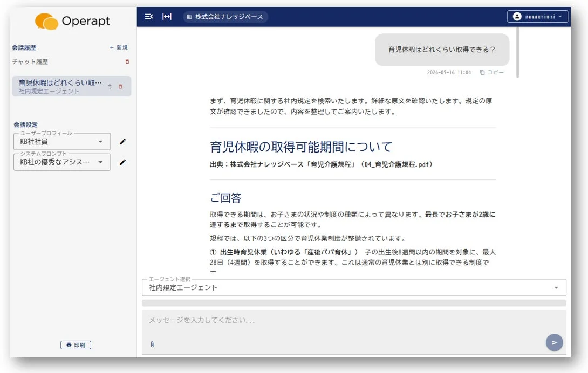Image resolution: width=588 pixels, height=373 pixels.
Task: Click the 会話履歴 heading
Action: (24, 47)
